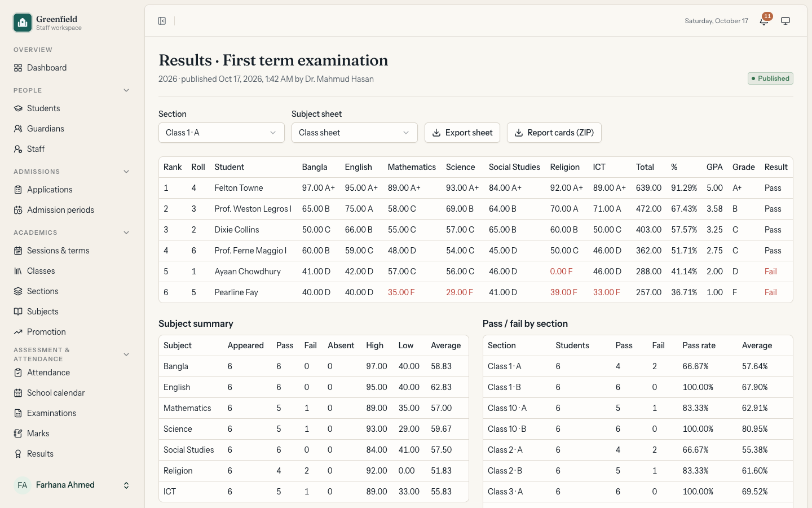Click the Export sheet button
The width and height of the screenshot is (812, 508).
point(462,133)
